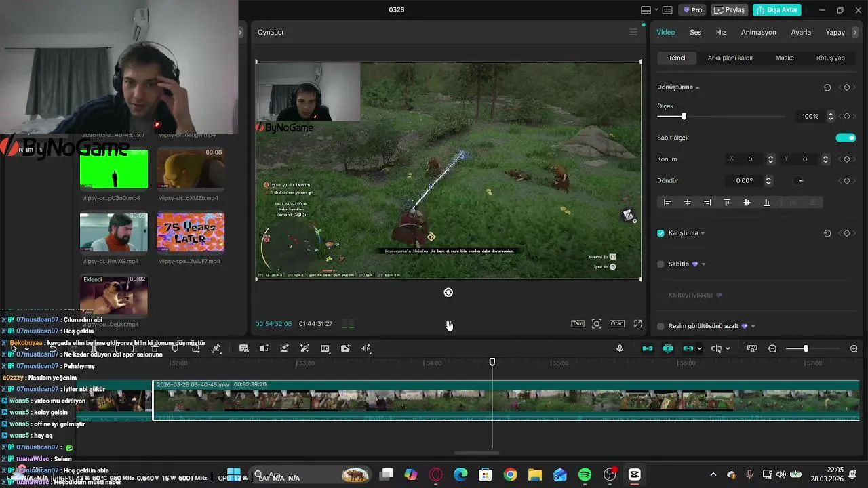Open keyboard shortcuts icon in the title bar
868x488 pixels.
667,10
